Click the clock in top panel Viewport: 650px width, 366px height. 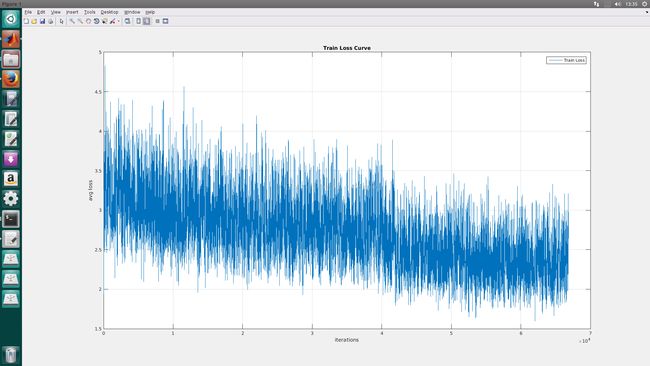(x=631, y=4)
